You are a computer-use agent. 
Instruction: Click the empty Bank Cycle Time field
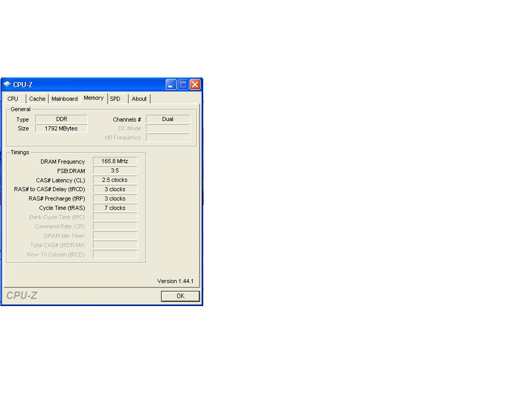point(115,217)
